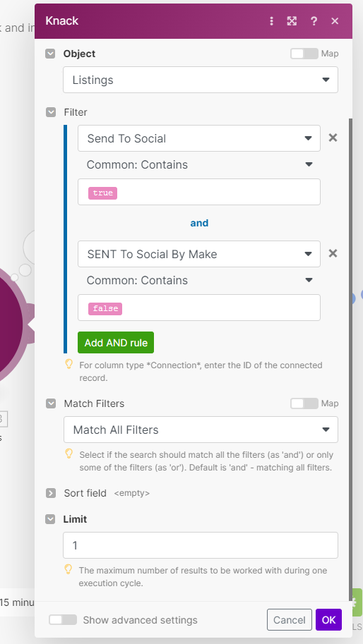Enable Show advanced settings switch
The height and width of the screenshot is (644, 363).
click(x=63, y=620)
